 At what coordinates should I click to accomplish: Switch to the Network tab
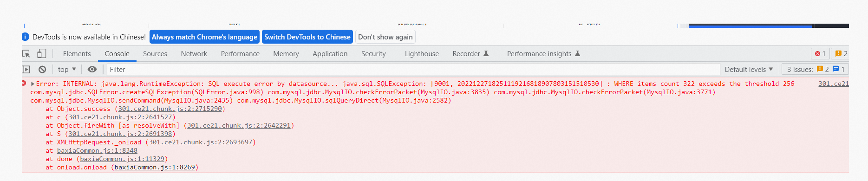[194, 54]
